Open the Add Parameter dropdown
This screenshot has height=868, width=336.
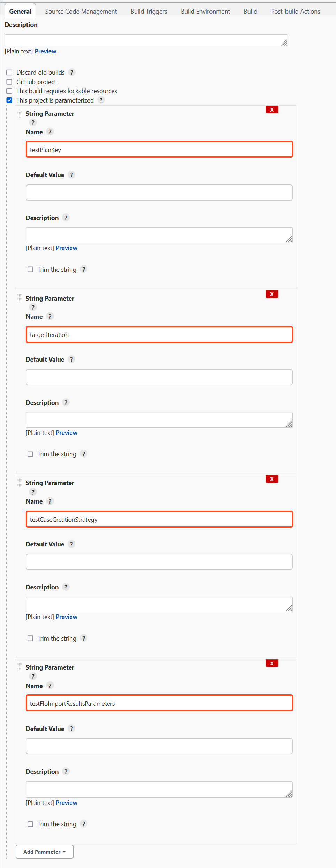[x=44, y=852]
